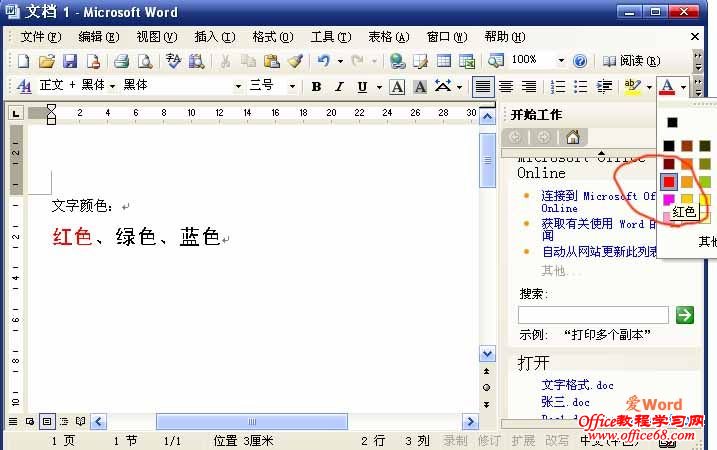Image resolution: width=717 pixels, height=450 pixels.
Task: Go to task pane Home icon
Action: click(x=573, y=137)
